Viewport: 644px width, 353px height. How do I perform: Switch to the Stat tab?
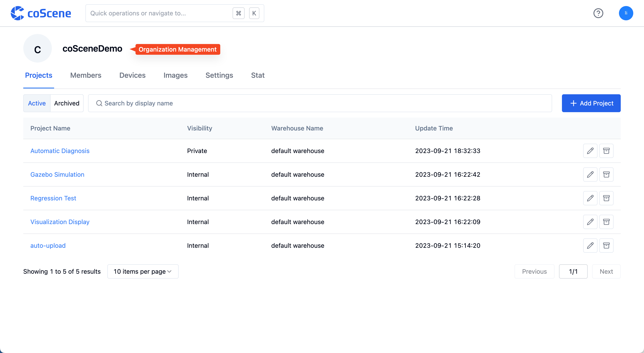(258, 75)
